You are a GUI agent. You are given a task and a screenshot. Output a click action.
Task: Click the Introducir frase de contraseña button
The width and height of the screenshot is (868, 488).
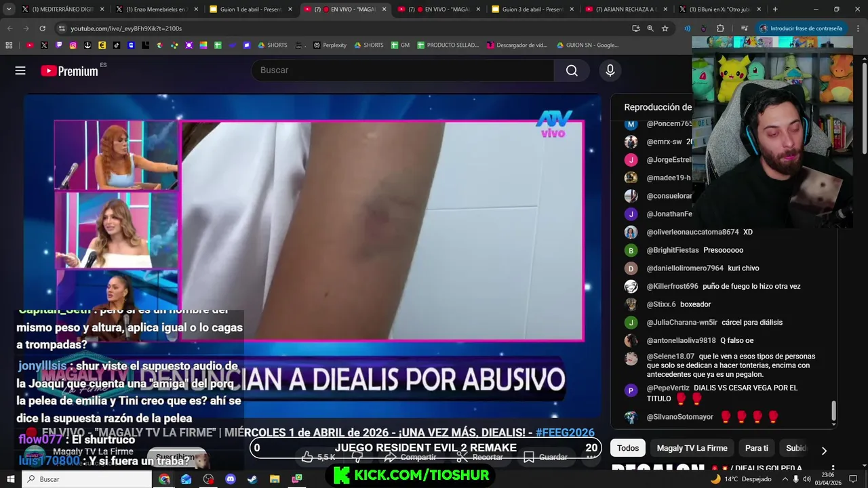[801, 28]
